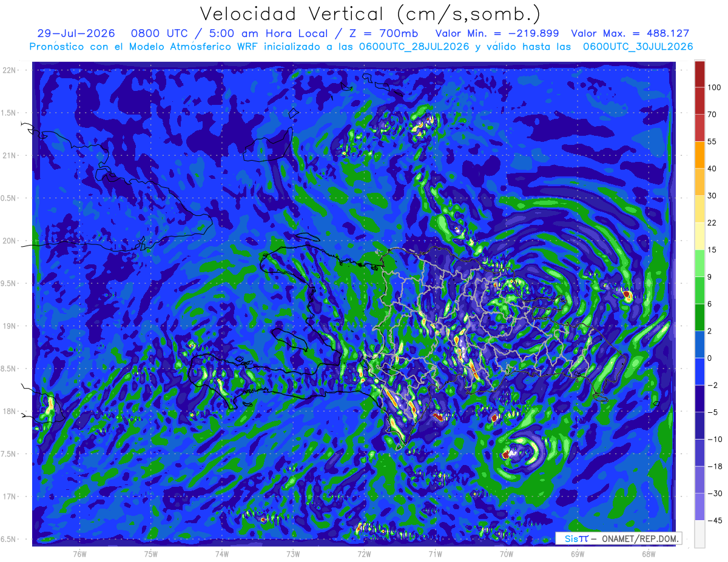Click the "71W" longitude label
Viewport: 728px width, 562px height.
(435, 554)
